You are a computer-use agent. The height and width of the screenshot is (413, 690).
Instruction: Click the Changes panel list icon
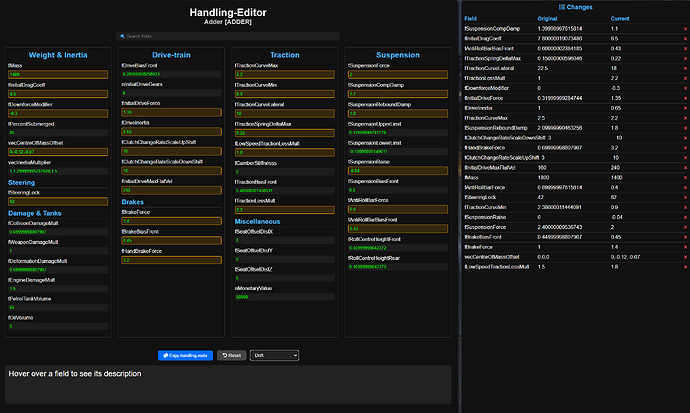(562, 7)
